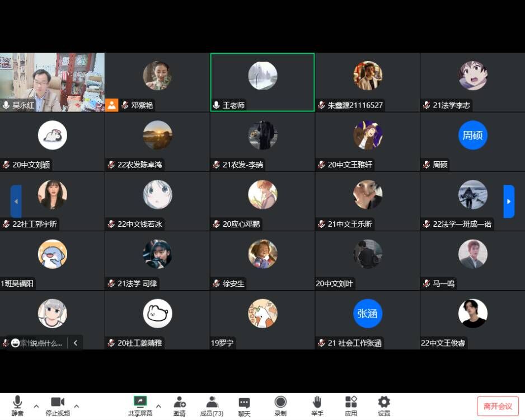The image size is (525, 420).
Task: Expand video options arrow beside 停止视频
Action: (77, 406)
